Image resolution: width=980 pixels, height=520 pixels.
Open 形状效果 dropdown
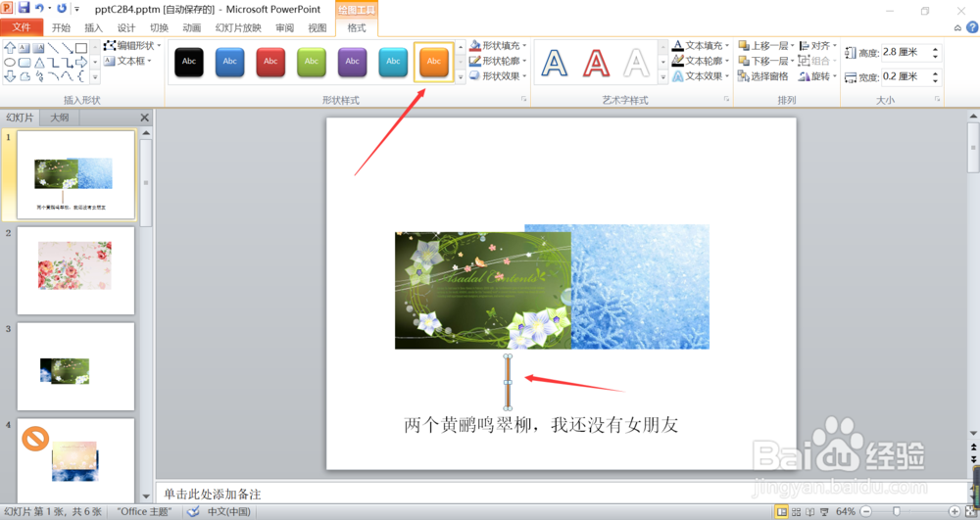pos(498,75)
